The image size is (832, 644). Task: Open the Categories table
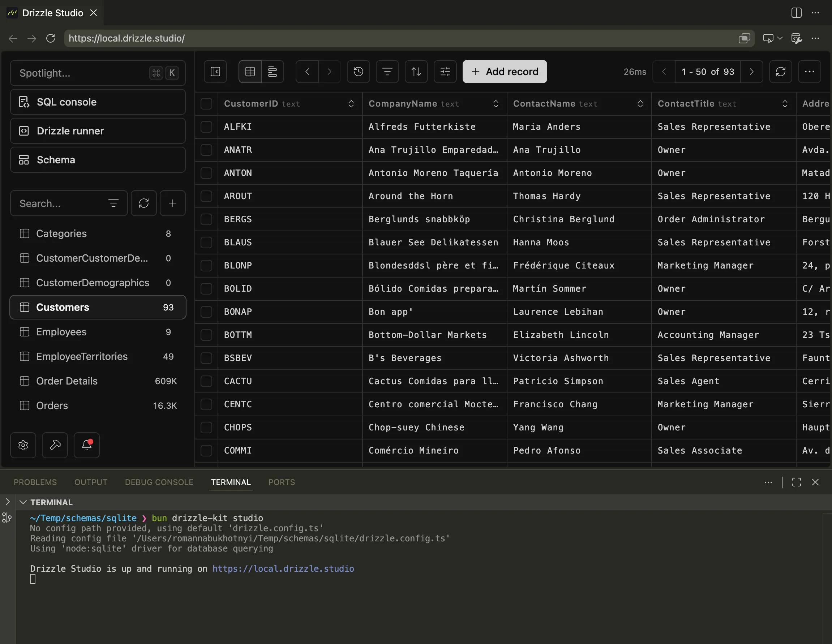click(98, 233)
